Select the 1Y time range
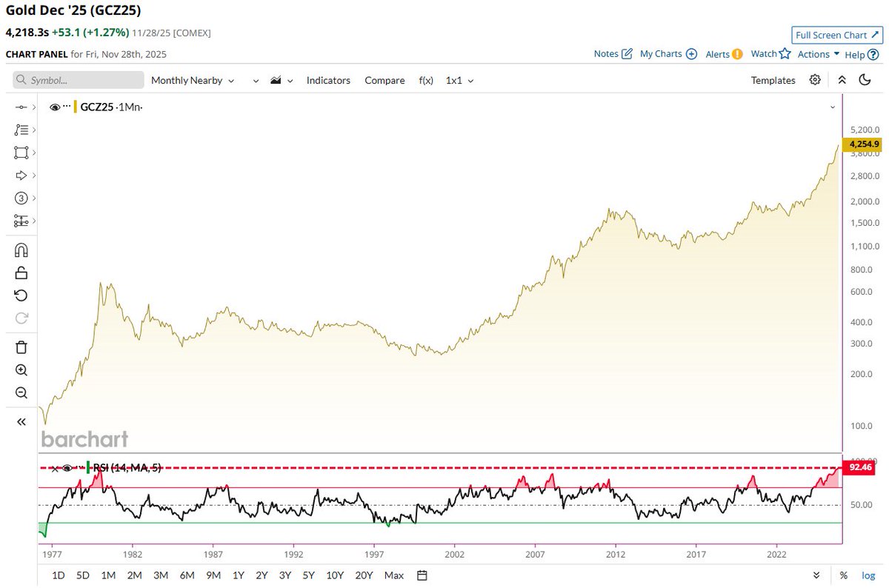Screen dimensions: 889x588 [x=238, y=575]
